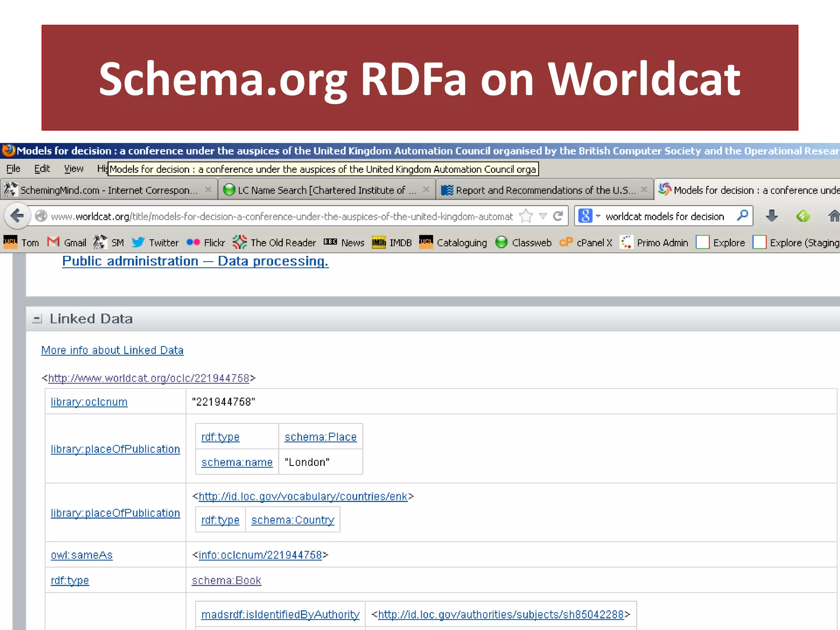Viewport: 840px width, 630px height.
Task: Click library:placeOfPublication link beside London
Action: [x=115, y=449]
